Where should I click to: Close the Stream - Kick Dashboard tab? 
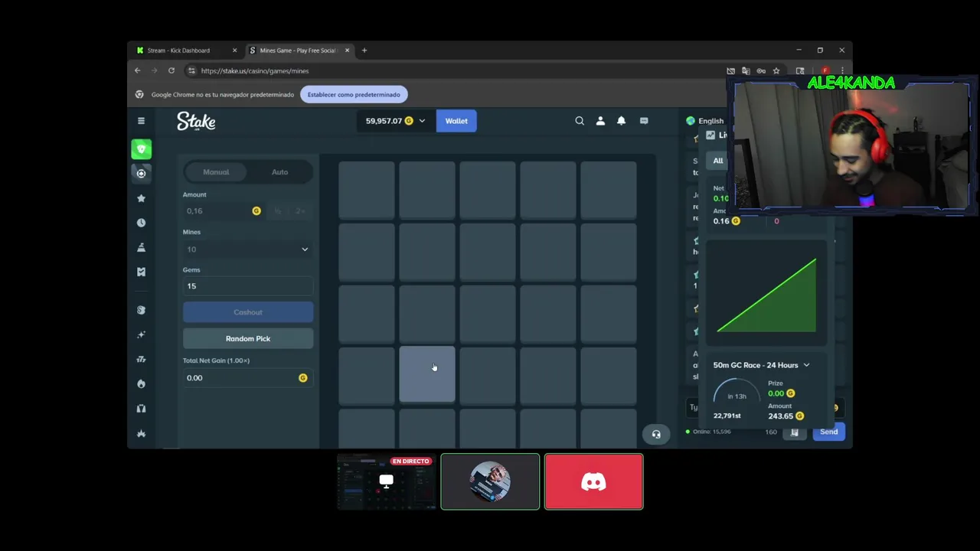pyautogui.click(x=234, y=51)
